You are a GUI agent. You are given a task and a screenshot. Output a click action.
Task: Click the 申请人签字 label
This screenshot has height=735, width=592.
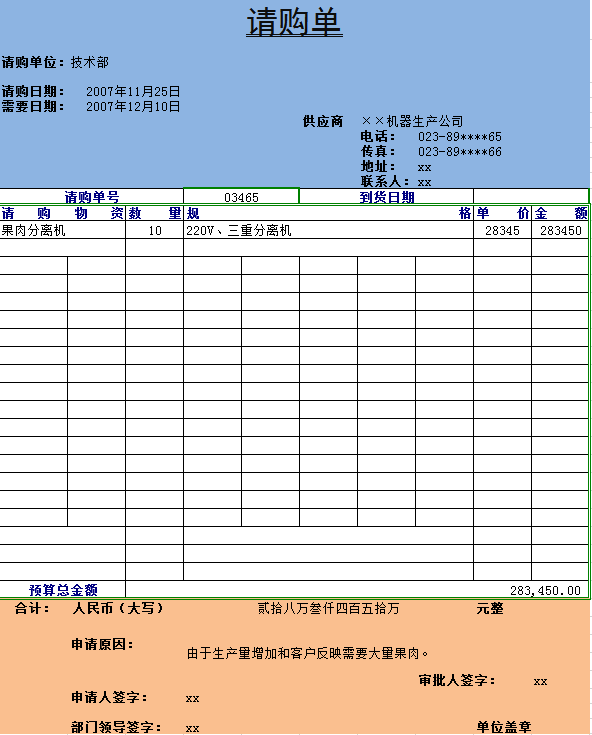click(x=109, y=697)
